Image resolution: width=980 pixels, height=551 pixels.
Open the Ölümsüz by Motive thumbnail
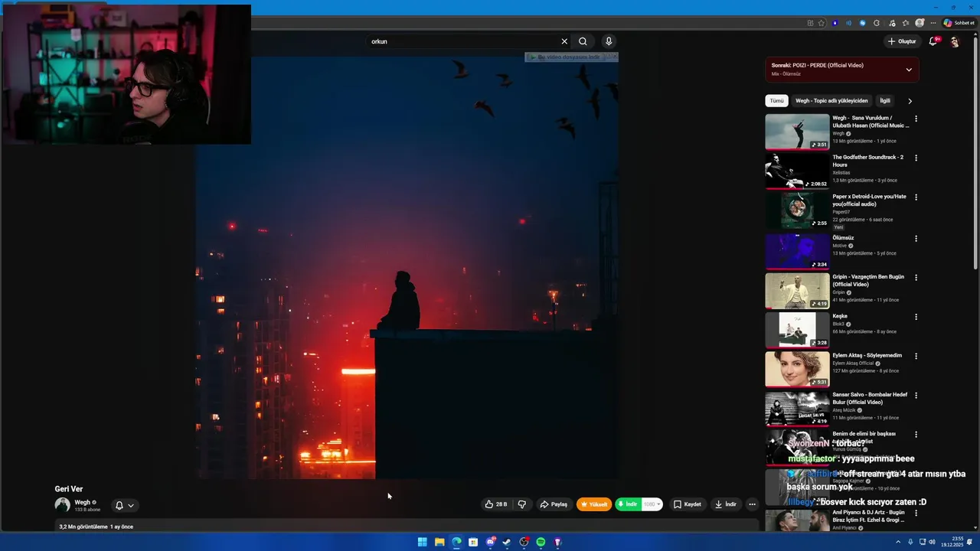[797, 251]
